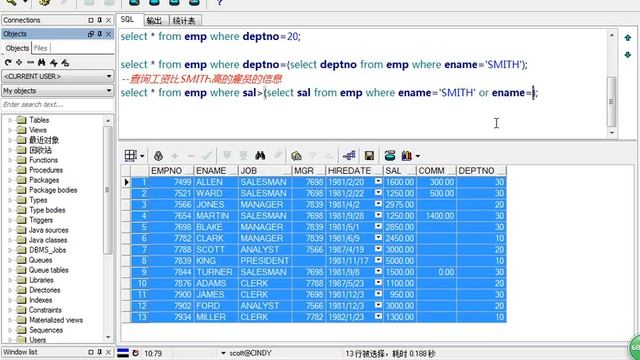Click row 7 number for SCOTT
The height and width of the screenshot is (360, 640).
[x=140, y=249]
